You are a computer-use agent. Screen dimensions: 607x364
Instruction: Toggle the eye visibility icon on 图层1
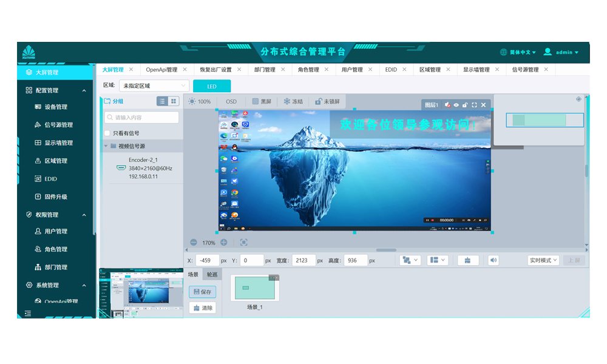pyautogui.click(x=456, y=105)
